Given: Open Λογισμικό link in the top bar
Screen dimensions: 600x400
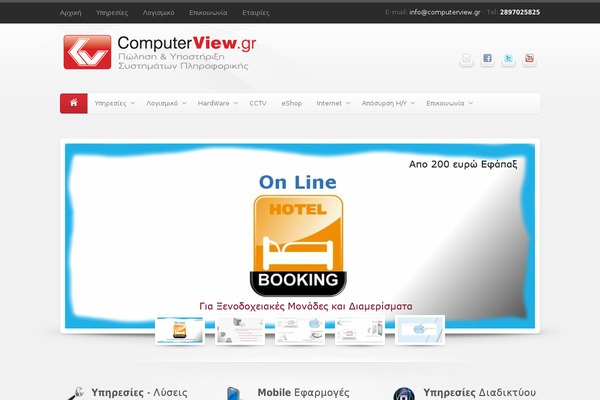Looking at the screenshot, I should (158, 13).
